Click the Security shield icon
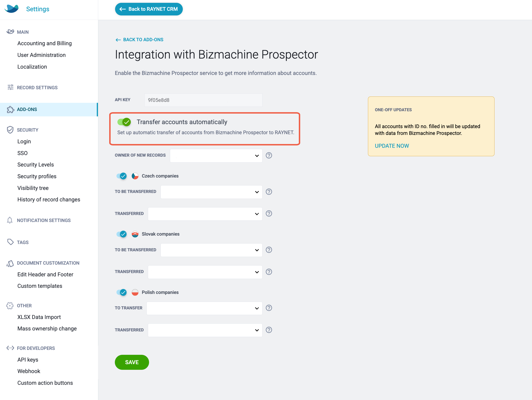The height and width of the screenshot is (400, 532). click(10, 130)
